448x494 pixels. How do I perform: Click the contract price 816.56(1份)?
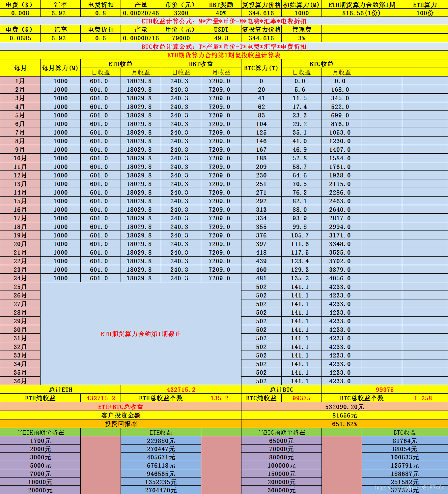click(362, 13)
